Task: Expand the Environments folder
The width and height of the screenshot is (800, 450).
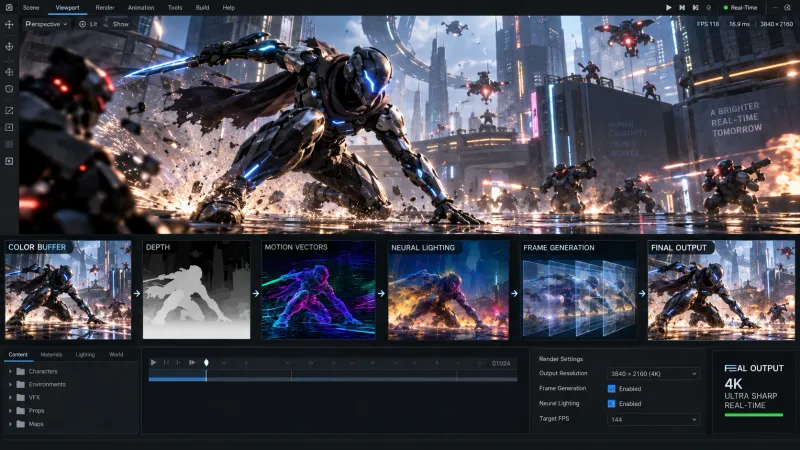Action: coord(10,384)
